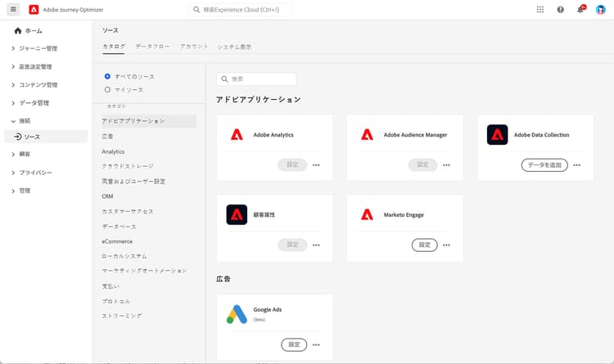The height and width of the screenshot is (364, 614).
Task: Click the Adobe Journey Optimizer logo
Action: coord(34,9)
